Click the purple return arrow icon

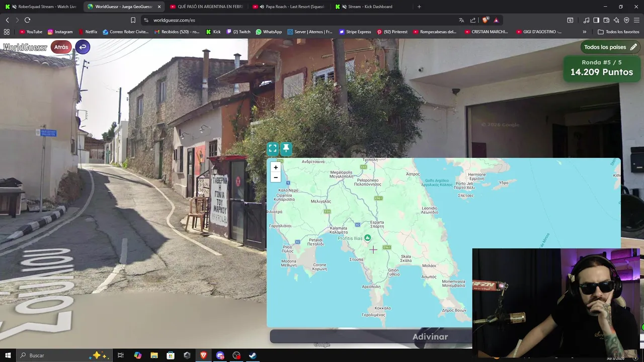click(83, 47)
